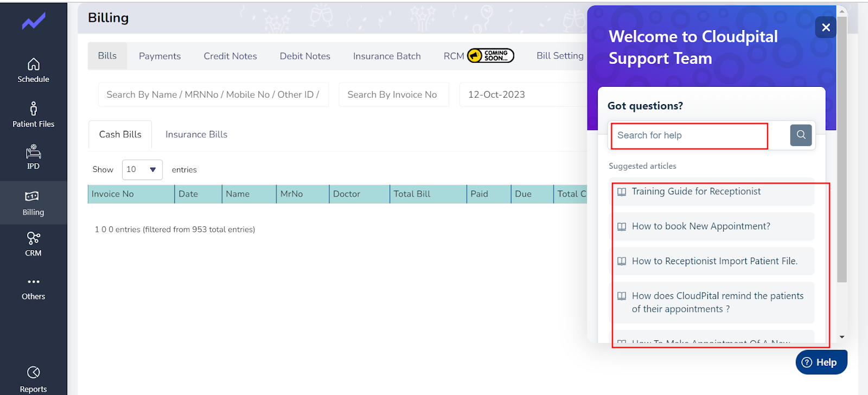Sort by the Total Bill column header
The image size is (868, 395).
tap(428, 194)
